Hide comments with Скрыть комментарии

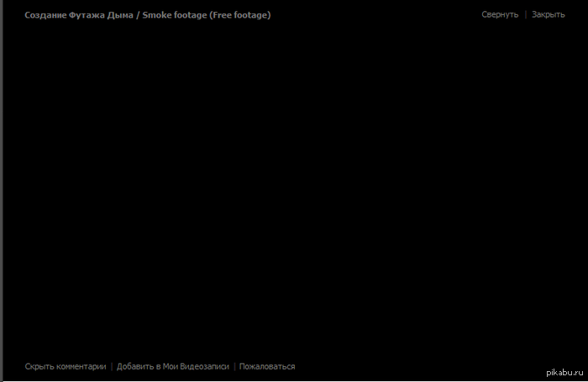(x=66, y=366)
